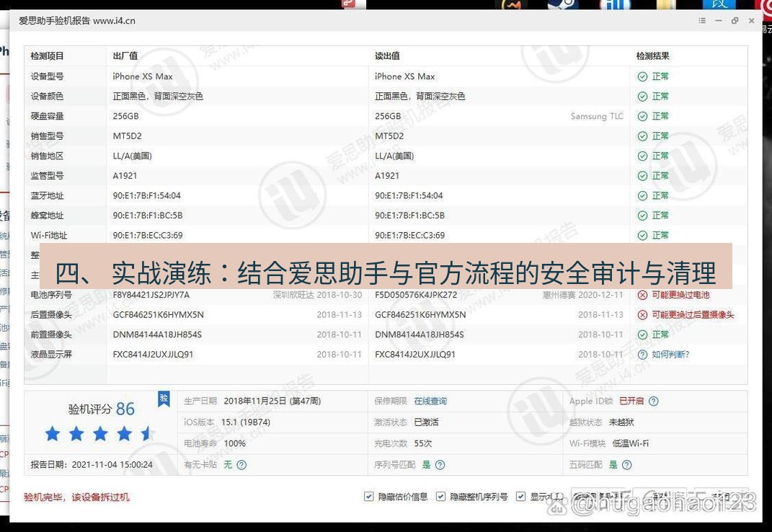Click the 检测结果 column header
Image resolution: width=772 pixels, height=532 pixels.
pos(652,56)
